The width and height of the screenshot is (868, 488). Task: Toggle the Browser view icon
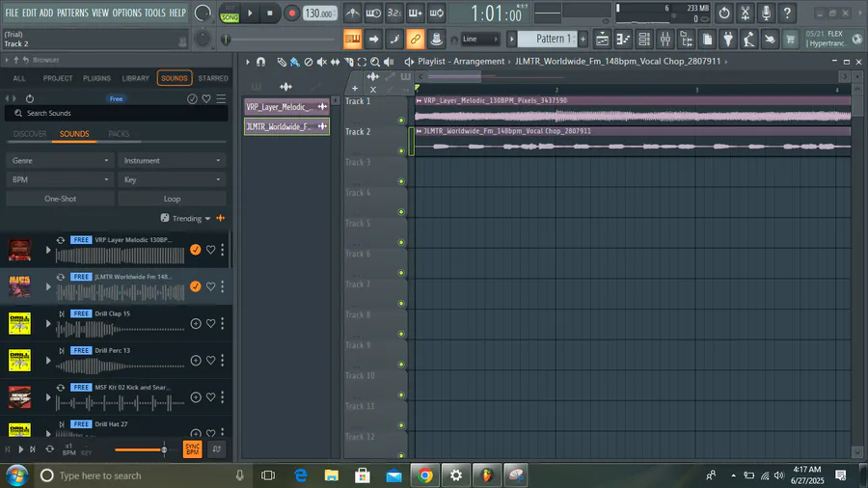(687, 39)
